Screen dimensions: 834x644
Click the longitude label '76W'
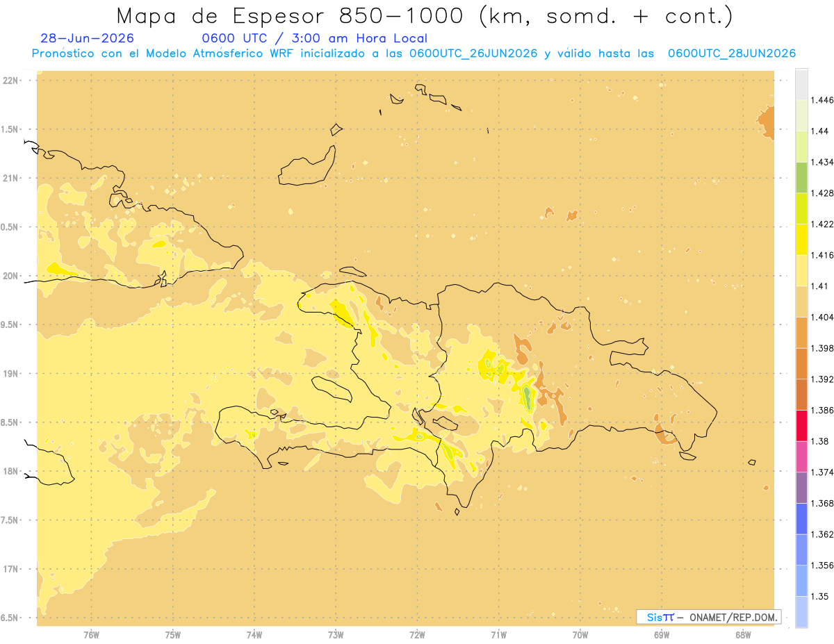tap(91, 636)
